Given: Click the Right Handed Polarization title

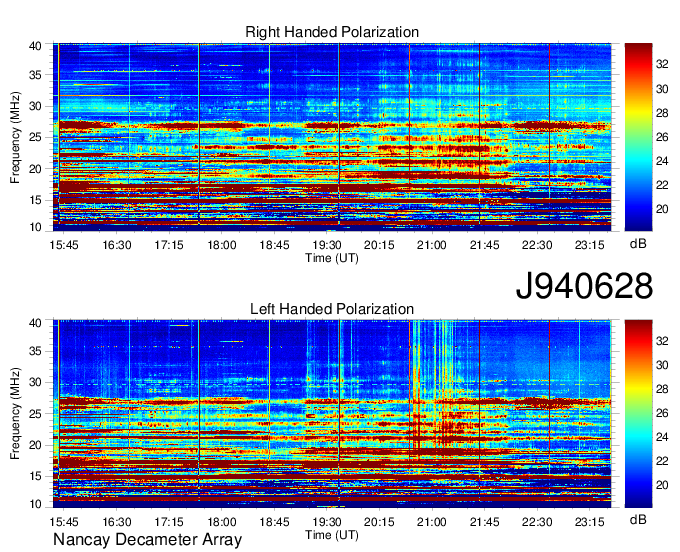Looking at the screenshot, I should (x=332, y=32).
